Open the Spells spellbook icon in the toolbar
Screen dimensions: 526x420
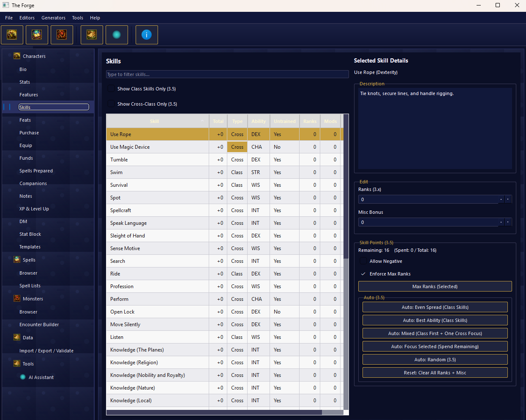coord(37,35)
